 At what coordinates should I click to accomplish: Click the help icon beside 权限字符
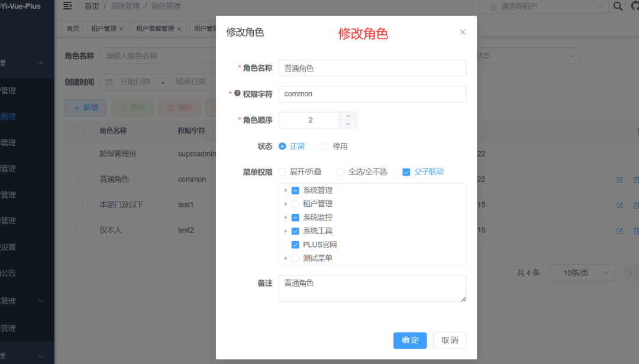pyautogui.click(x=237, y=93)
